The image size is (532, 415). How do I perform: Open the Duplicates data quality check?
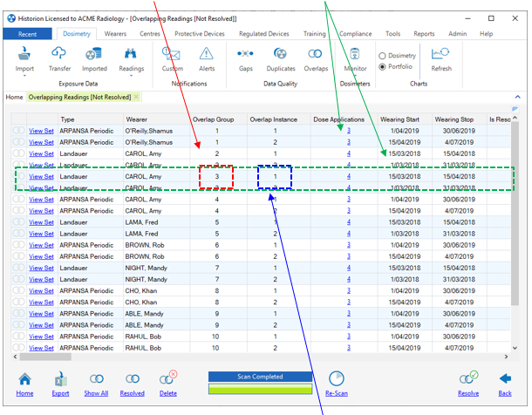click(x=281, y=59)
